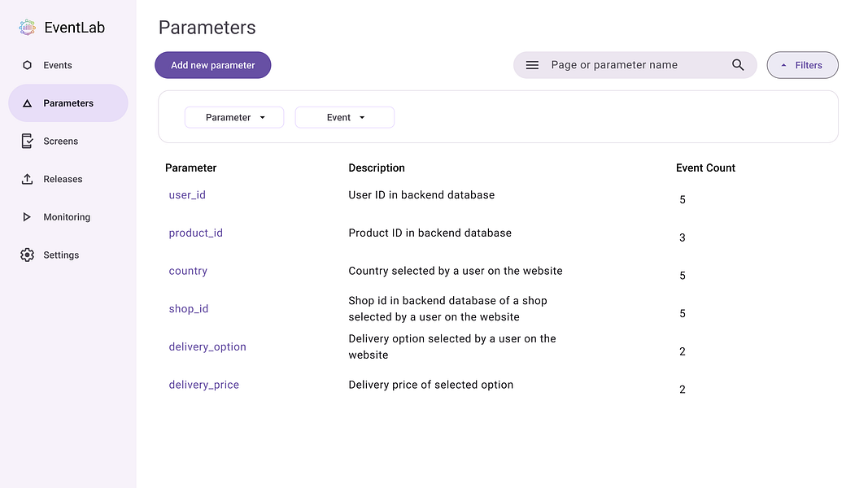868x488 pixels.
Task: Click the Event Count column header
Action: pyautogui.click(x=705, y=168)
